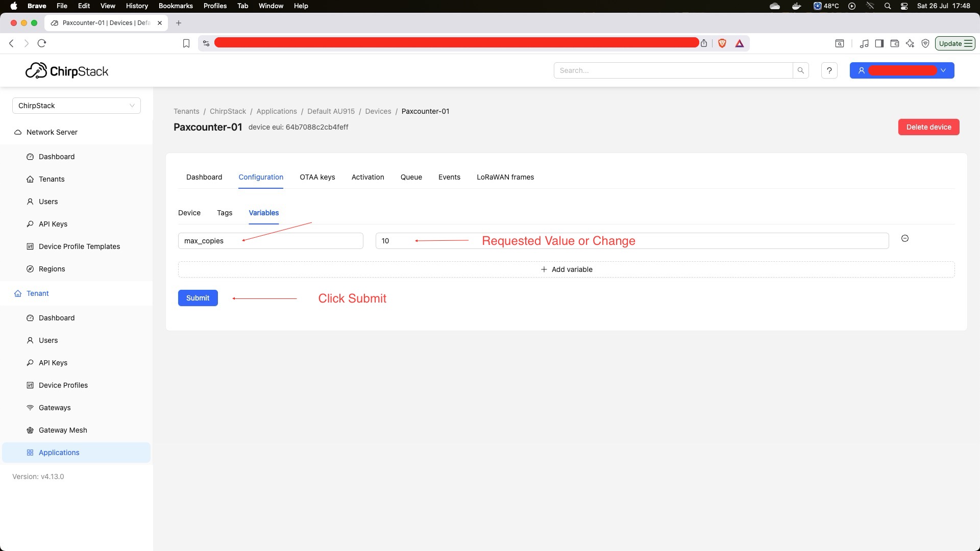Click the search magnifier button
The image size is (980, 551).
pos(800,70)
